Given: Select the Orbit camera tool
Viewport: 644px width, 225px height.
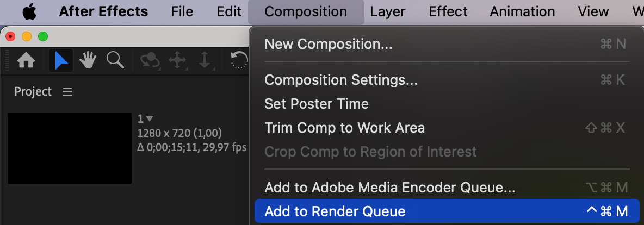Looking at the screenshot, I should click(150, 60).
